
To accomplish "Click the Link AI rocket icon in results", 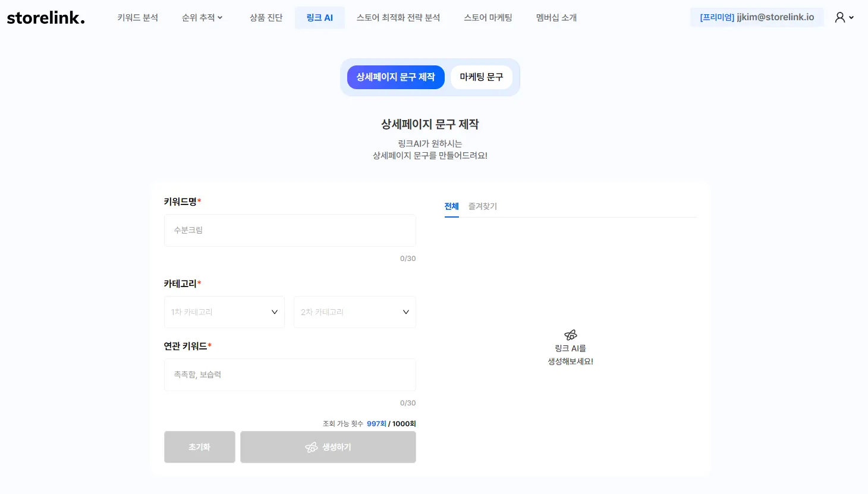I will (571, 335).
